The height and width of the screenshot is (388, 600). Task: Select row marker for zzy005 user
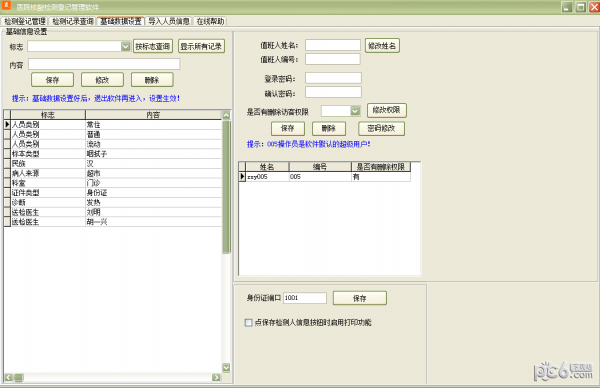[242, 176]
